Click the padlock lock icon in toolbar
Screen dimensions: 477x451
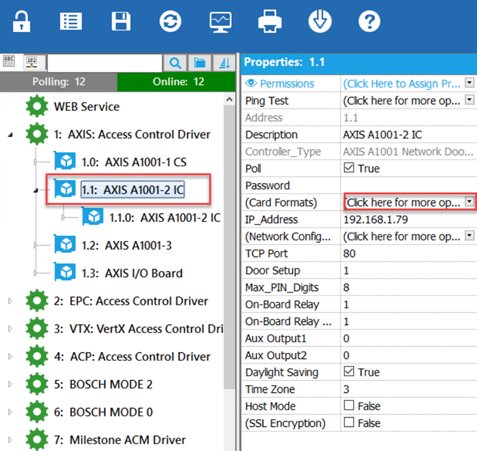click(x=21, y=22)
